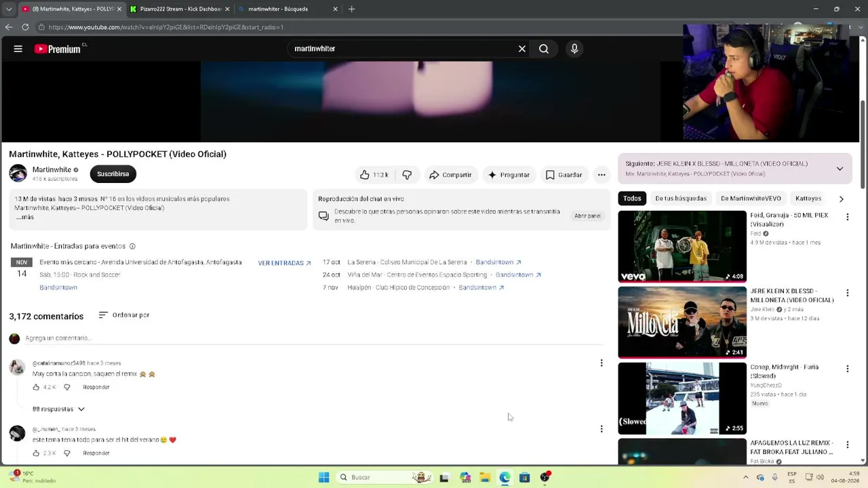Image resolution: width=868 pixels, height=488 pixels.
Task: Start voice search with the microphone
Action: [574, 49]
